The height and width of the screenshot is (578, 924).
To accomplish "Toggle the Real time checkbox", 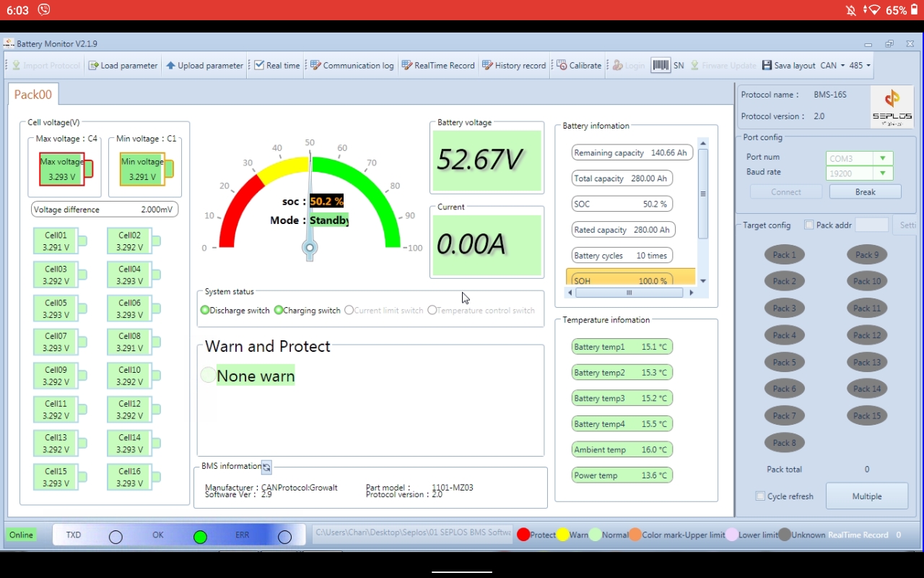I will (259, 66).
